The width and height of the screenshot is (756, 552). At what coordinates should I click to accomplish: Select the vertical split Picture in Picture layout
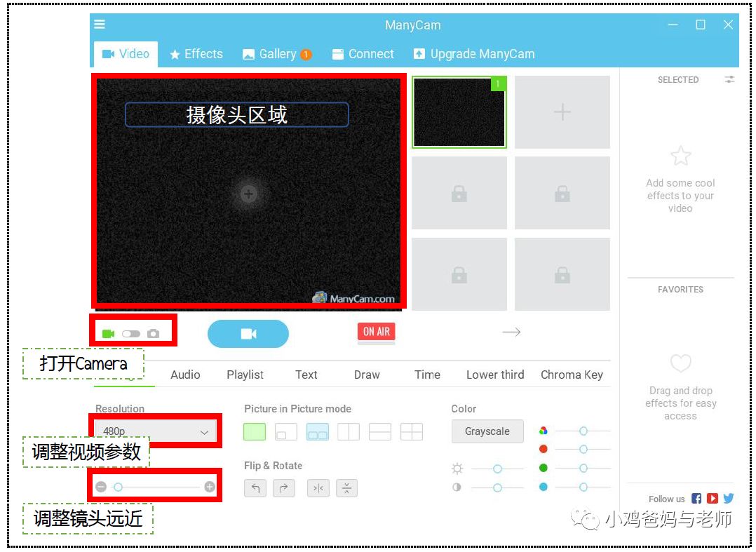(x=349, y=431)
